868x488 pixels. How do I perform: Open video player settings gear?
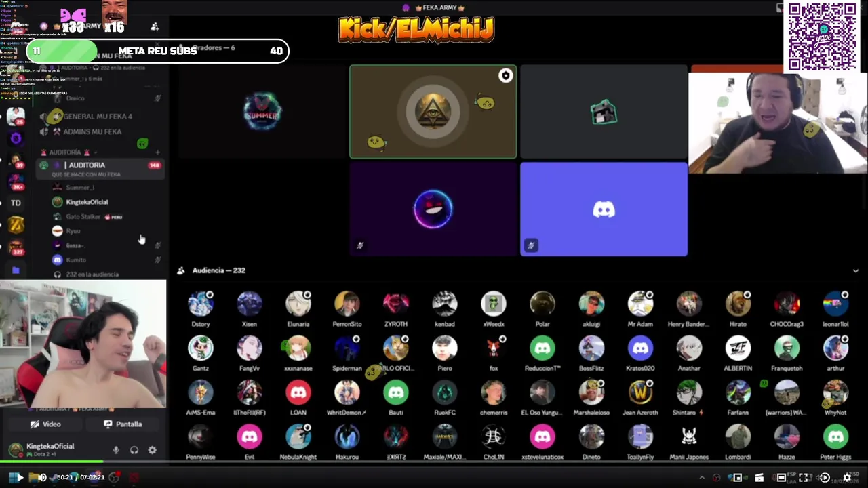847,477
